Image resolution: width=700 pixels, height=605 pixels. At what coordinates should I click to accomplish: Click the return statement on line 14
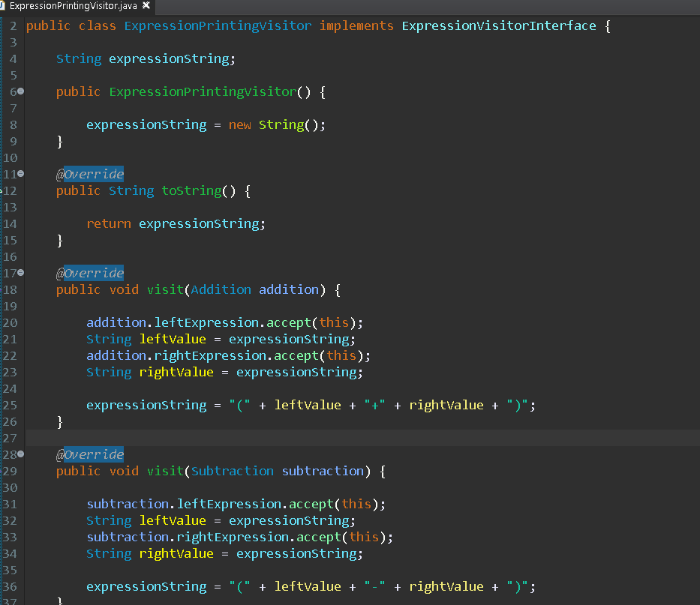108,223
